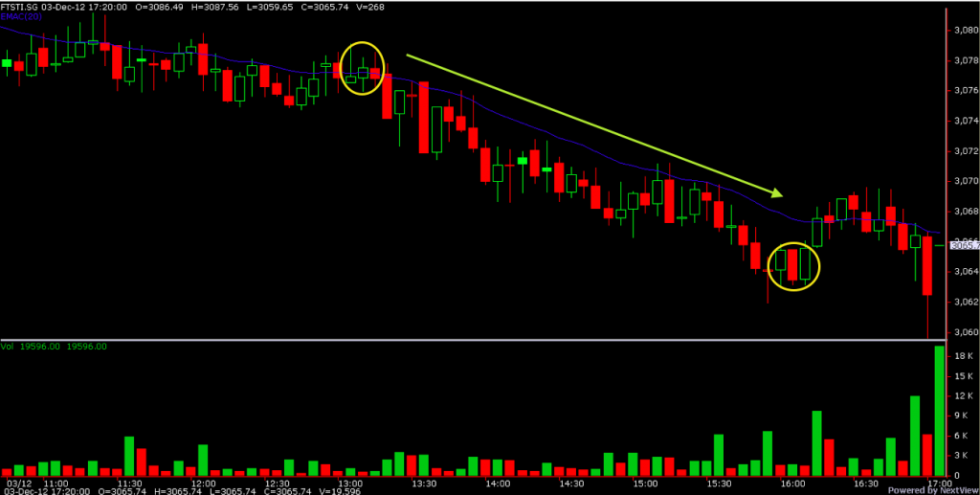Click the current price tag on price axis
This screenshot has height=495, width=980.
(x=964, y=246)
